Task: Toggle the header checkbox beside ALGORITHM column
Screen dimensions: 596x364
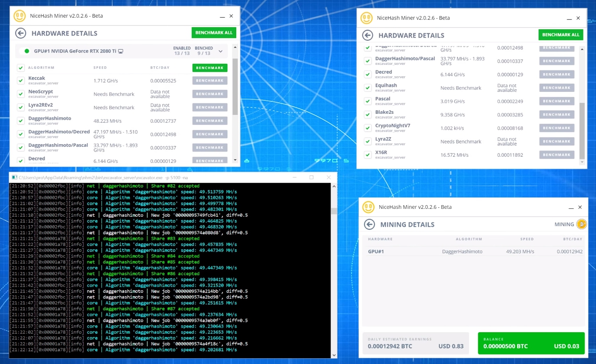Action: pos(20,68)
